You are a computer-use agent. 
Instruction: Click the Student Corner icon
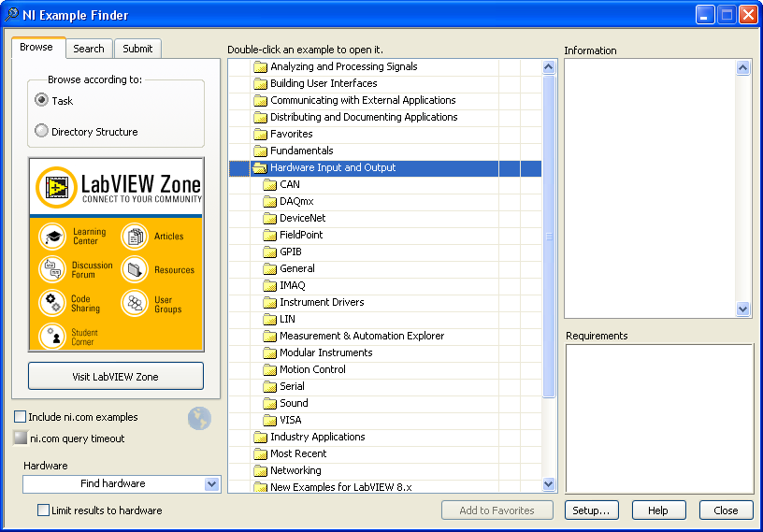coord(52,337)
